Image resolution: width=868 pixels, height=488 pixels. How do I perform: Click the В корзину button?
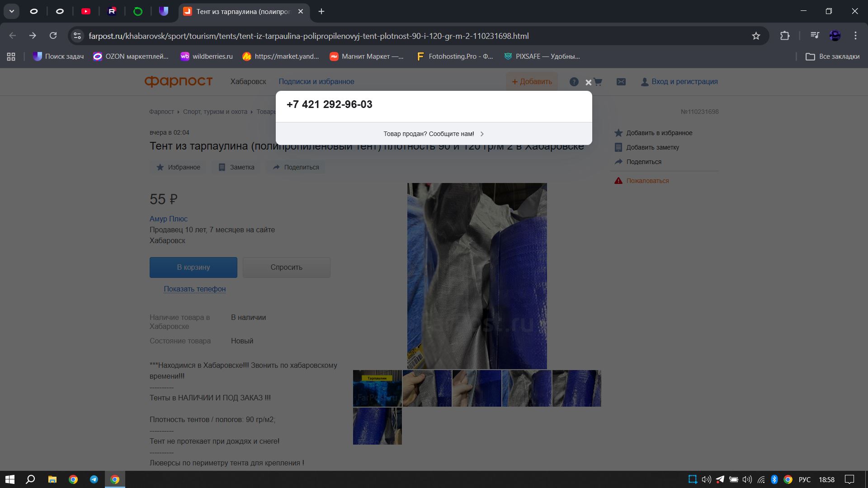[193, 267]
